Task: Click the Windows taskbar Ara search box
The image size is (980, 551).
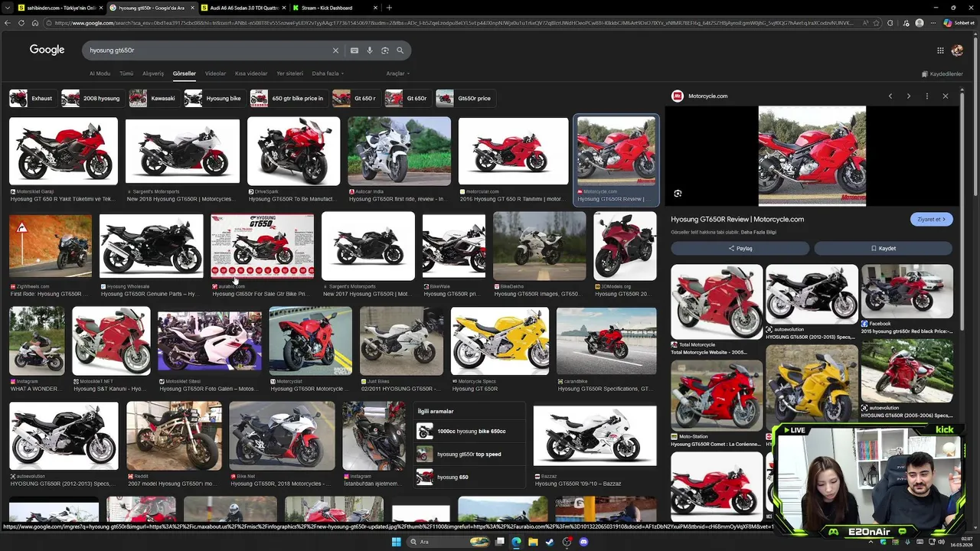Action: (448, 542)
